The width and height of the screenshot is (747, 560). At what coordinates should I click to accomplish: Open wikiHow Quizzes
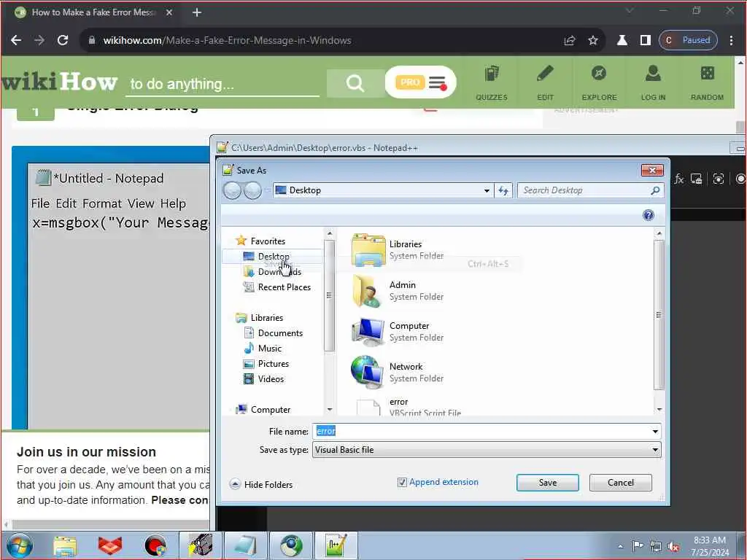(x=491, y=83)
